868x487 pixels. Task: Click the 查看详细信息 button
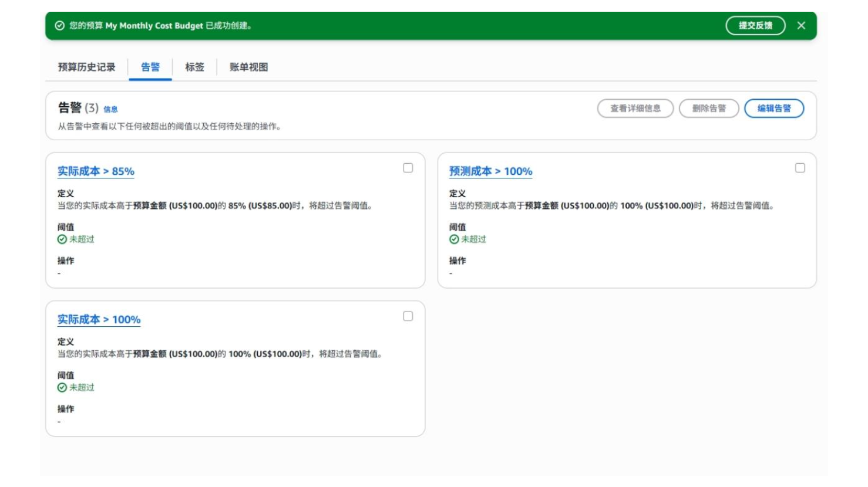pos(635,109)
